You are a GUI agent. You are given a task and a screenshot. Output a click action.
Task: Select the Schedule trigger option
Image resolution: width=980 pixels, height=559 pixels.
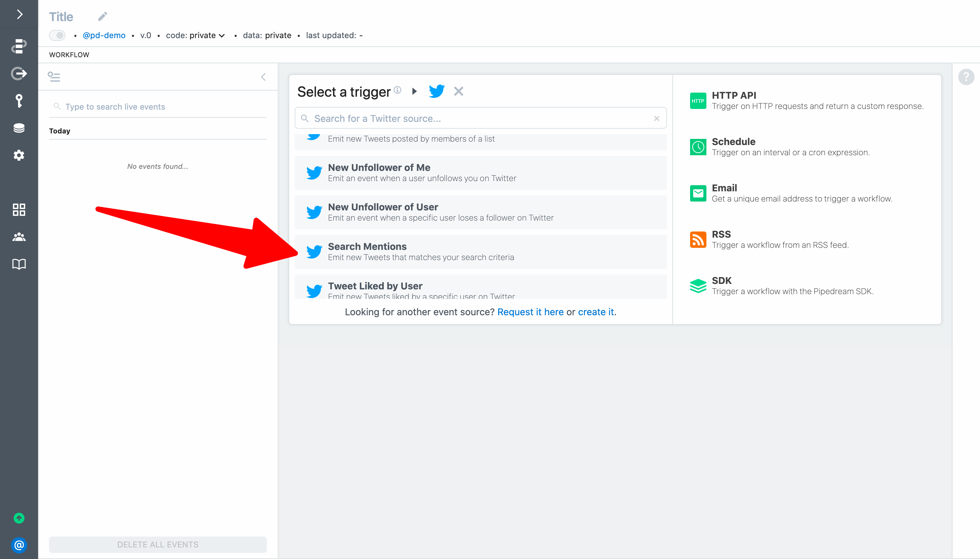point(790,147)
